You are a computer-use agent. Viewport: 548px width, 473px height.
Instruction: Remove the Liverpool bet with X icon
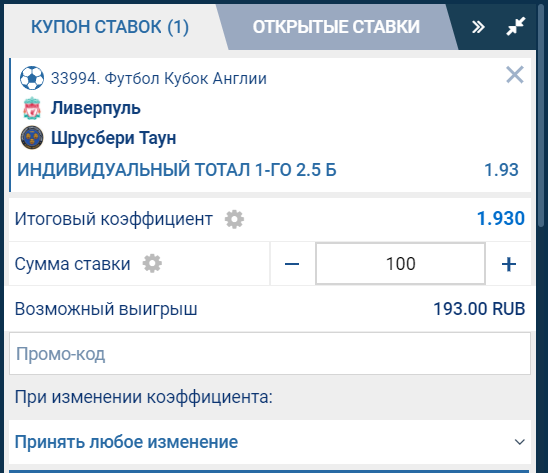point(515,74)
